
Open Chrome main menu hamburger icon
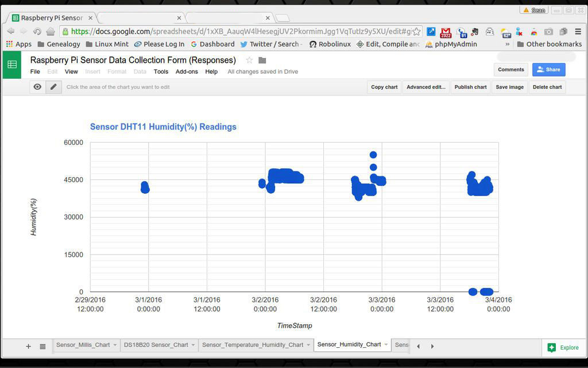coord(578,32)
